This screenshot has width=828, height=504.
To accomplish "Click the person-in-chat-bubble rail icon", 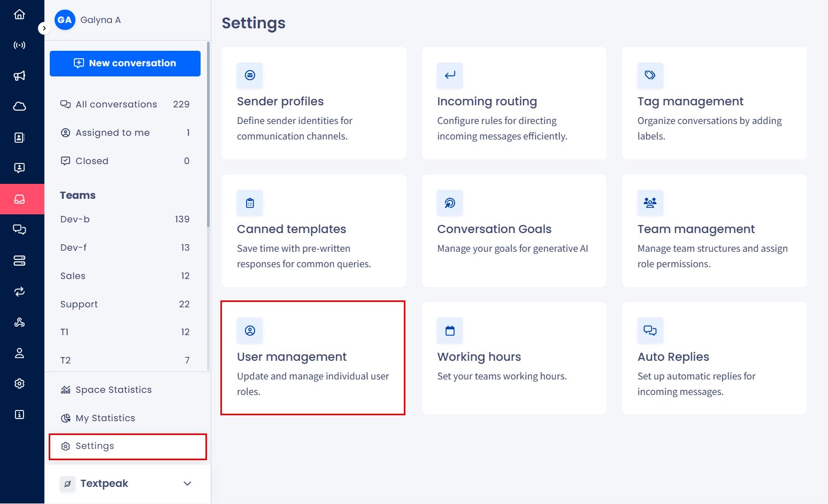I will pos(19,168).
